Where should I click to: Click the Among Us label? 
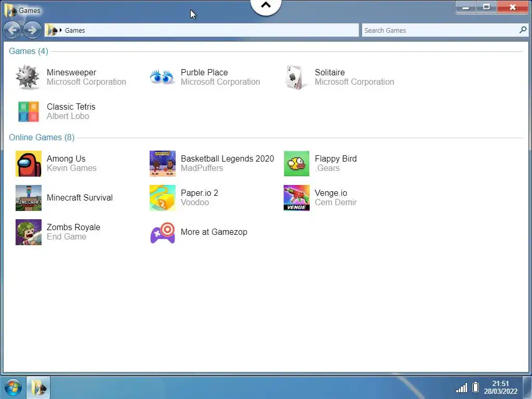coord(66,159)
